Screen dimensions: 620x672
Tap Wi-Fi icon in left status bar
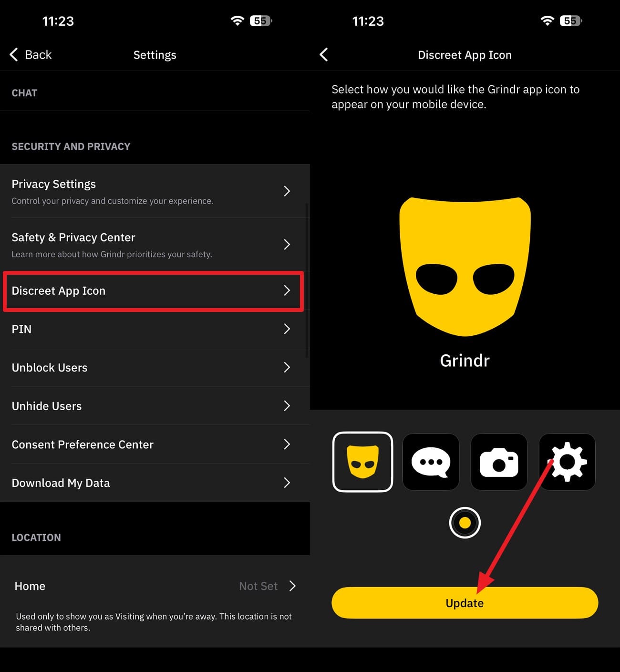click(237, 21)
